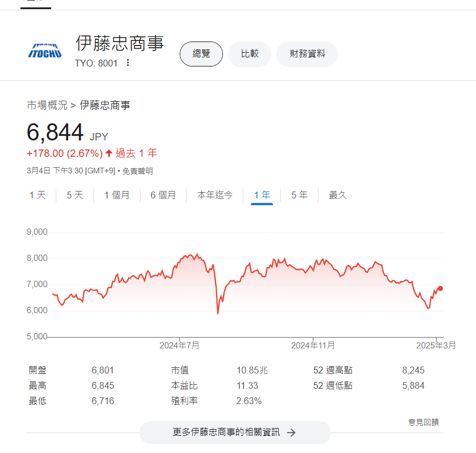Select the 1 個月 time range
This screenshot has width=476, height=453.
point(117,195)
